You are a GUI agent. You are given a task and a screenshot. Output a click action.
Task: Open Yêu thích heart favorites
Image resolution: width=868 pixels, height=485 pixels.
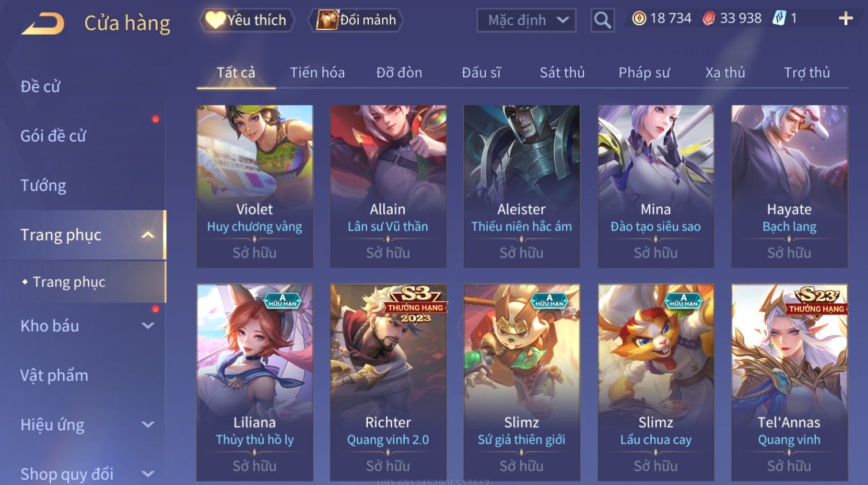pos(247,20)
